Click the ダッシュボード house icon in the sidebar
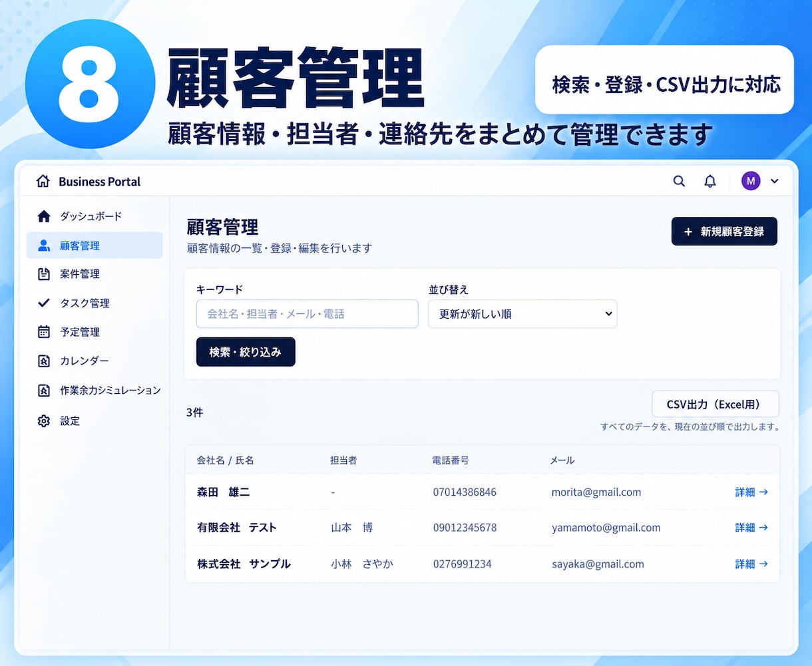 click(44, 216)
